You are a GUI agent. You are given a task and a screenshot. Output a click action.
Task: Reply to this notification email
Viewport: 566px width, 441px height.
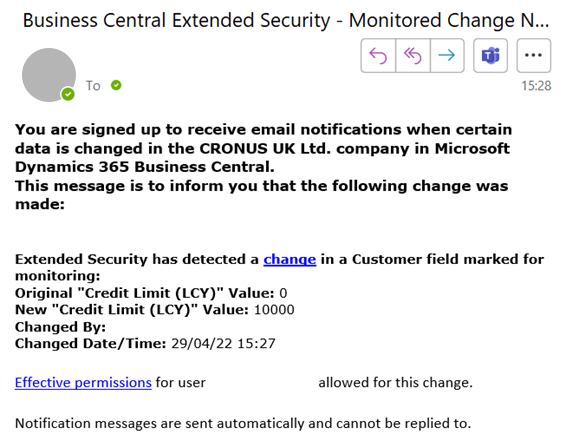pos(378,56)
